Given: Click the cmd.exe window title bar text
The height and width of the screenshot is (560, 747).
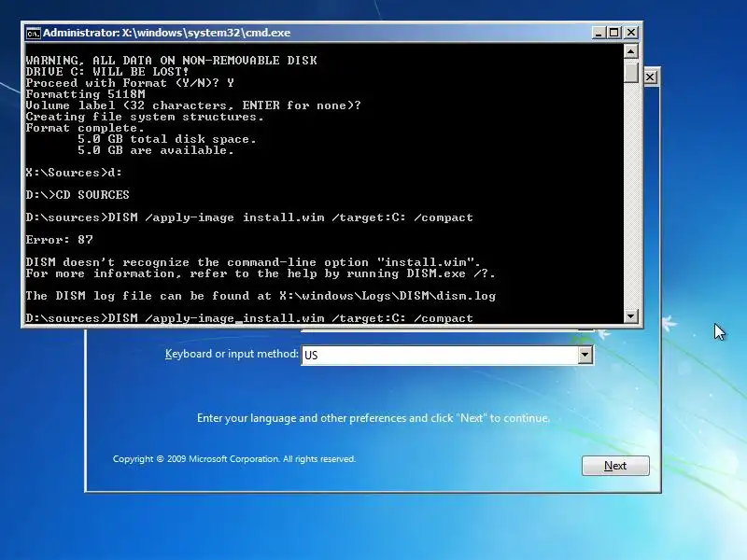Looking at the screenshot, I should [x=167, y=33].
